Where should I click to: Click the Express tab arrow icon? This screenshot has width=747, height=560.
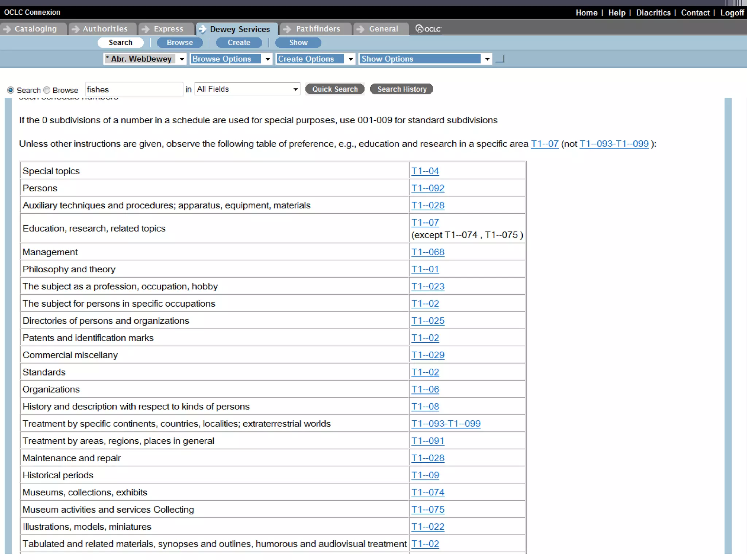[x=146, y=29]
